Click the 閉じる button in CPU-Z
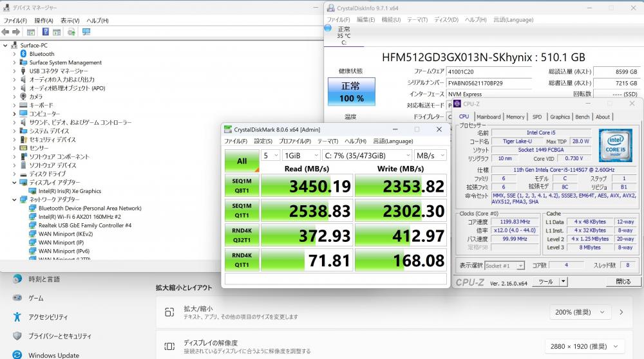This screenshot has width=644, height=359. 623,281
